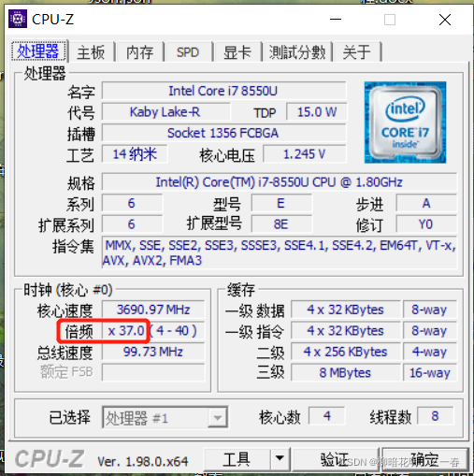
Task: Click the CPU-Z app icon in title bar
Action: pos(18,19)
